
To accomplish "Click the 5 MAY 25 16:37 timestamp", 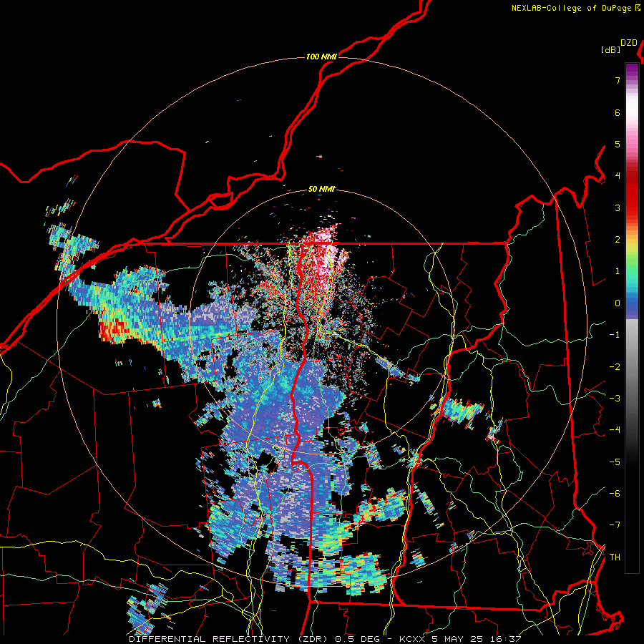I will click(x=477, y=639).
